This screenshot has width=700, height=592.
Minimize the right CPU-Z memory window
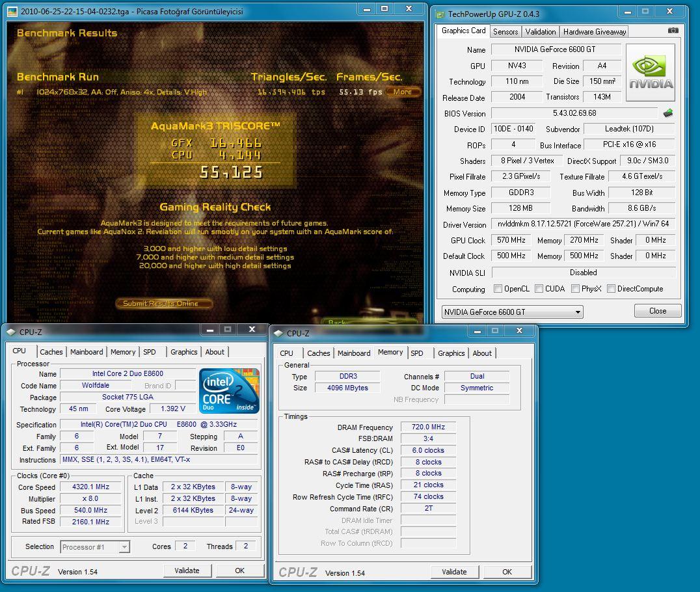click(x=478, y=331)
